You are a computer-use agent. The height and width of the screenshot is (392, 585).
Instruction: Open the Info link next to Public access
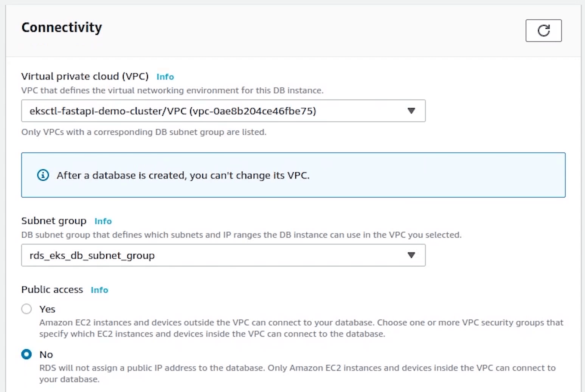99,290
